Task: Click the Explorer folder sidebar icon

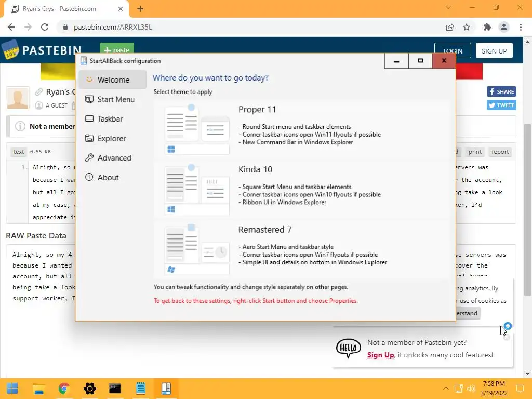Action: tap(89, 138)
